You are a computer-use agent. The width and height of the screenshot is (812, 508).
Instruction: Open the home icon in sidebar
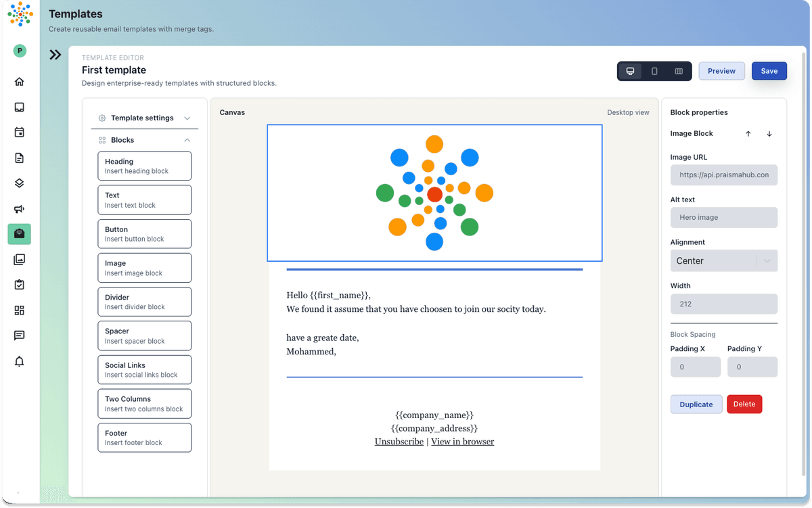click(x=19, y=82)
